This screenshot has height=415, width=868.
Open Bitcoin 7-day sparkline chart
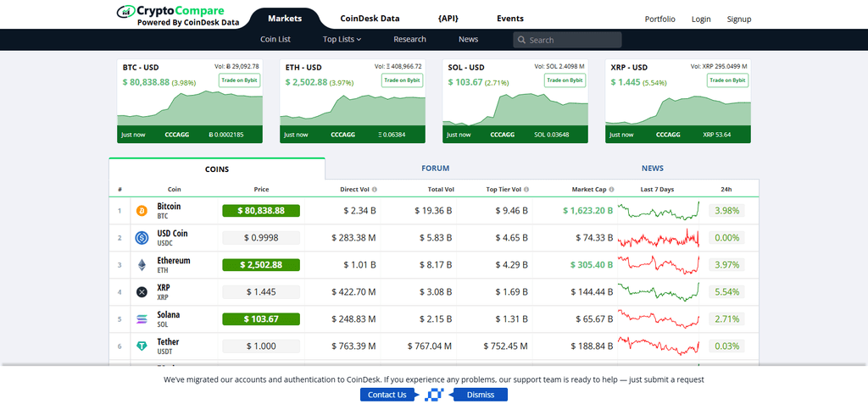tap(658, 211)
